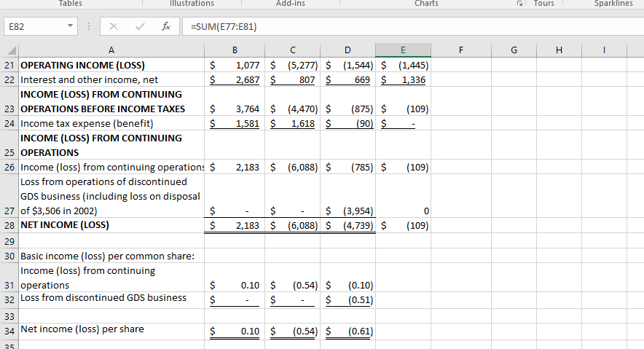Select column E header

(x=403, y=50)
